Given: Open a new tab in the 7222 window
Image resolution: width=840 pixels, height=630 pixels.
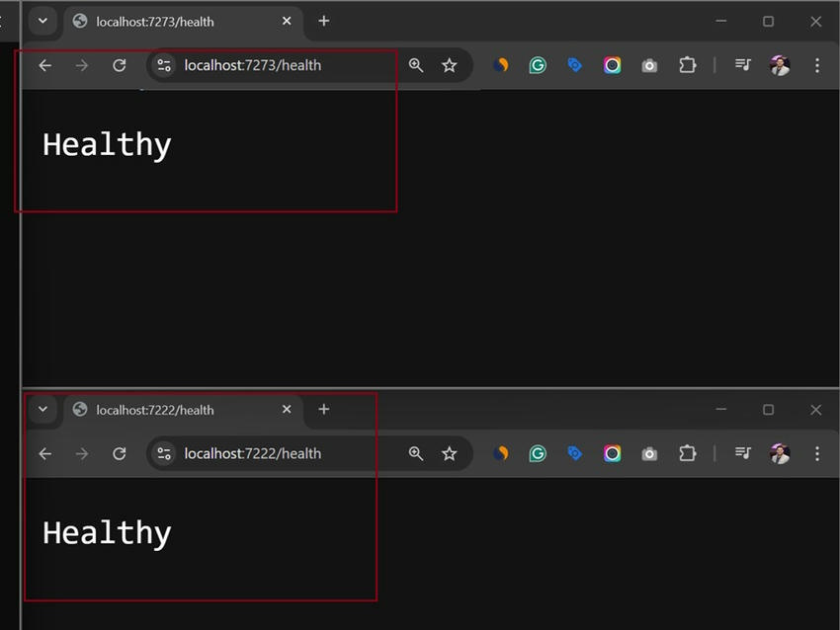Looking at the screenshot, I should point(323,410).
